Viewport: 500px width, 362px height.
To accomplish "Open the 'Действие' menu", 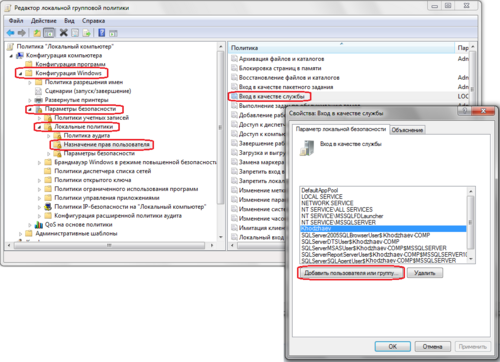I will 44,21.
